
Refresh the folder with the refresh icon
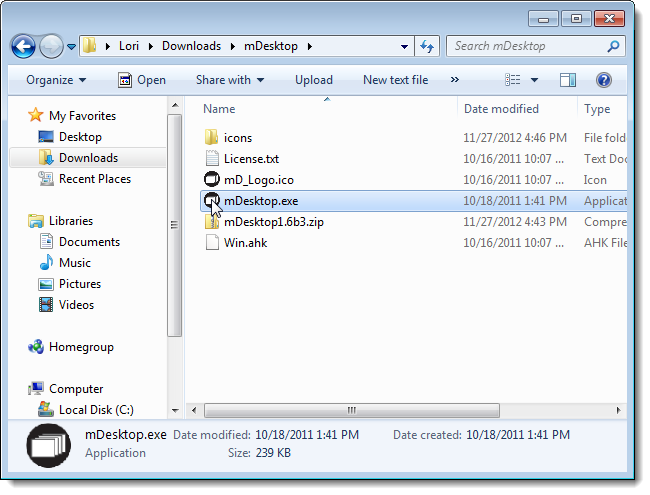point(427,46)
